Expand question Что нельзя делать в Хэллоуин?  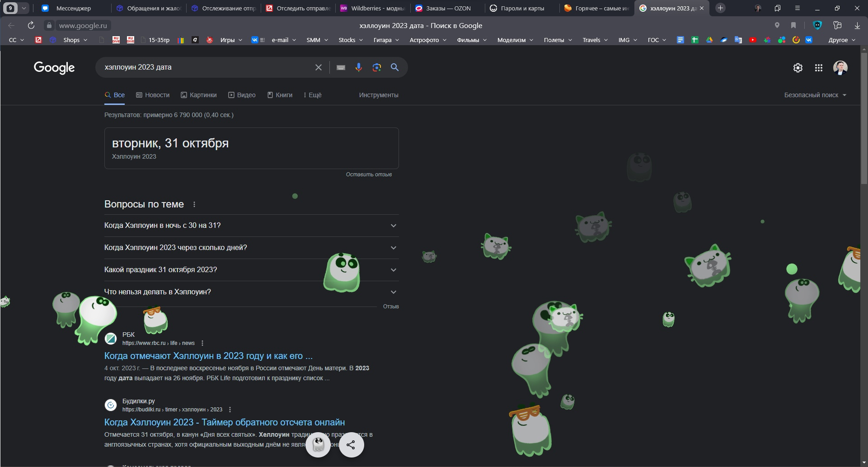pyautogui.click(x=251, y=292)
